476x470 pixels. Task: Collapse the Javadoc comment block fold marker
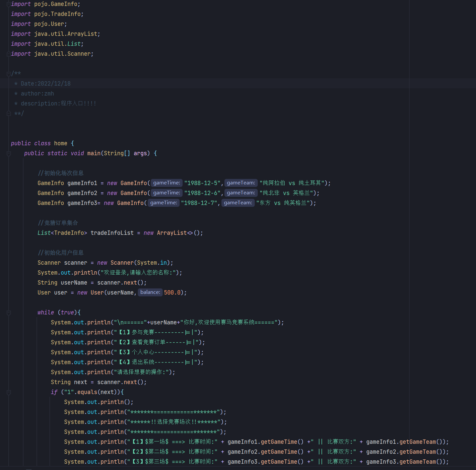pyautogui.click(x=9, y=74)
